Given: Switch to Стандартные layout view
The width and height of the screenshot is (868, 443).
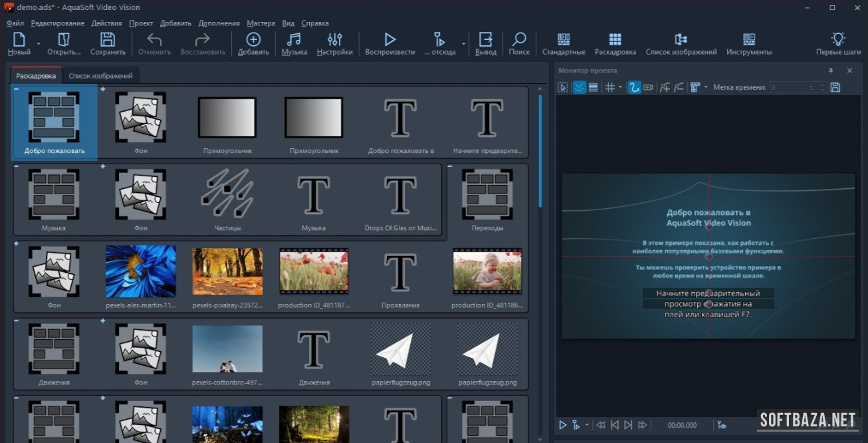Looking at the screenshot, I should coord(564,40).
